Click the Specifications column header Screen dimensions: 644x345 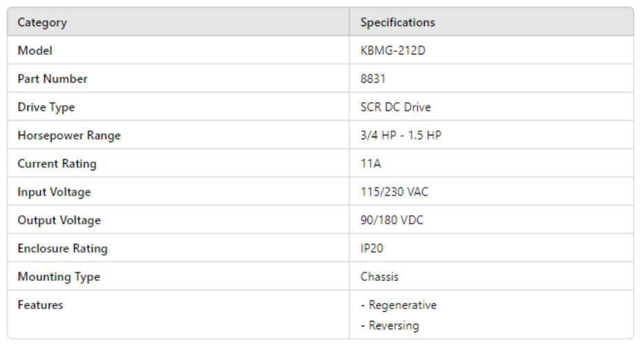pyautogui.click(x=397, y=22)
